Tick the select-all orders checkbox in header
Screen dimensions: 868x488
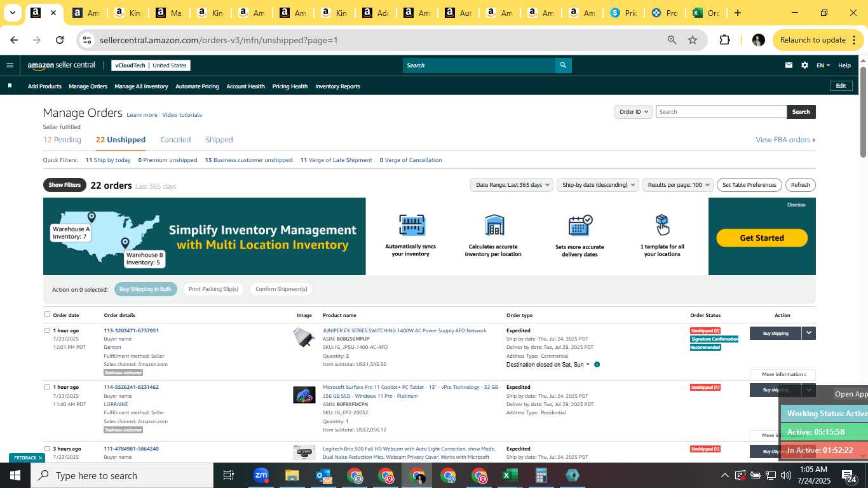[47, 314]
